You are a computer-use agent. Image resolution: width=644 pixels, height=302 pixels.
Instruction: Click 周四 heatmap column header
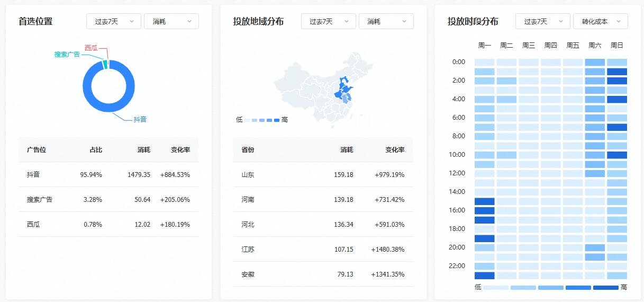tap(551, 46)
